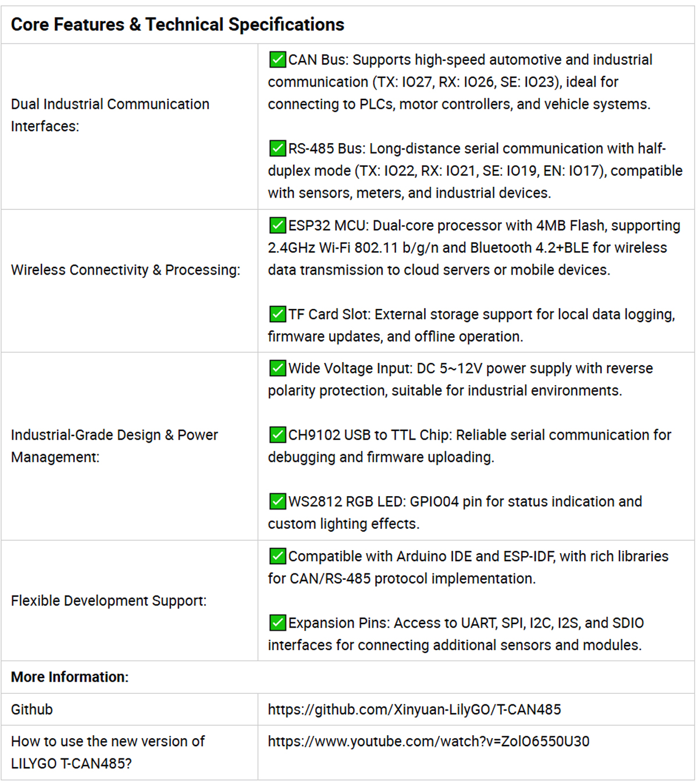This screenshot has width=698, height=784.
Task: Click the checkmark icon before TF Card Slot
Action: pyautogui.click(x=277, y=314)
